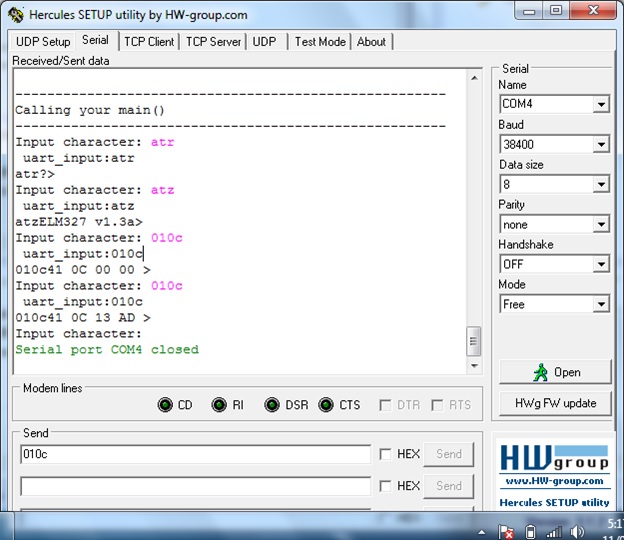This screenshot has height=540, width=624.
Task: Click the battery power tray icon
Action: (530, 532)
